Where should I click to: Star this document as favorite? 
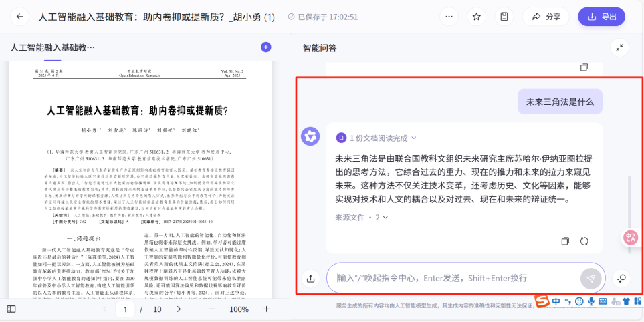(476, 17)
